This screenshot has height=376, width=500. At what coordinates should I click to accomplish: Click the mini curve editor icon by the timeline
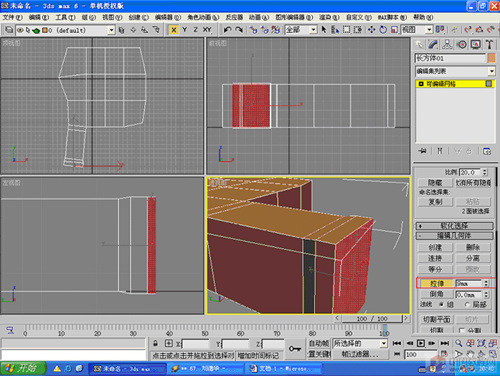pyautogui.click(x=10, y=331)
